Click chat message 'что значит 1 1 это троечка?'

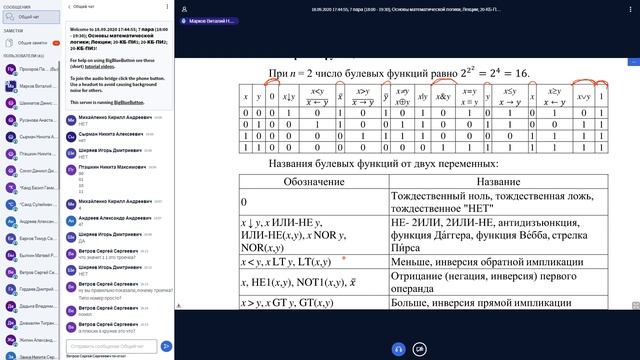pyautogui.click(x=107, y=258)
